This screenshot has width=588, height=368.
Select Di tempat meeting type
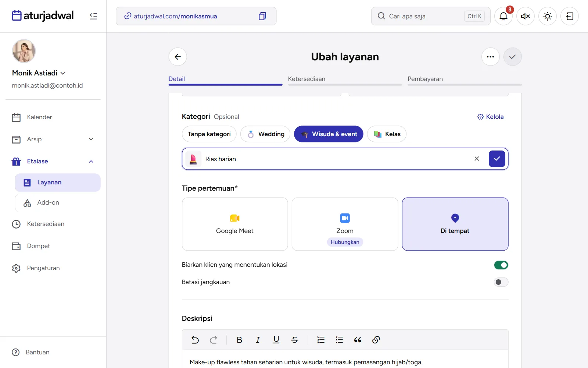click(x=455, y=224)
